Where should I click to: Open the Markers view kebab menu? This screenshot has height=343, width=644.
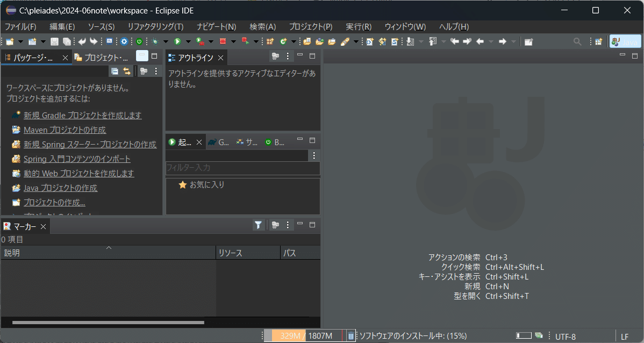pyautogui.click(x=288, y=225)
